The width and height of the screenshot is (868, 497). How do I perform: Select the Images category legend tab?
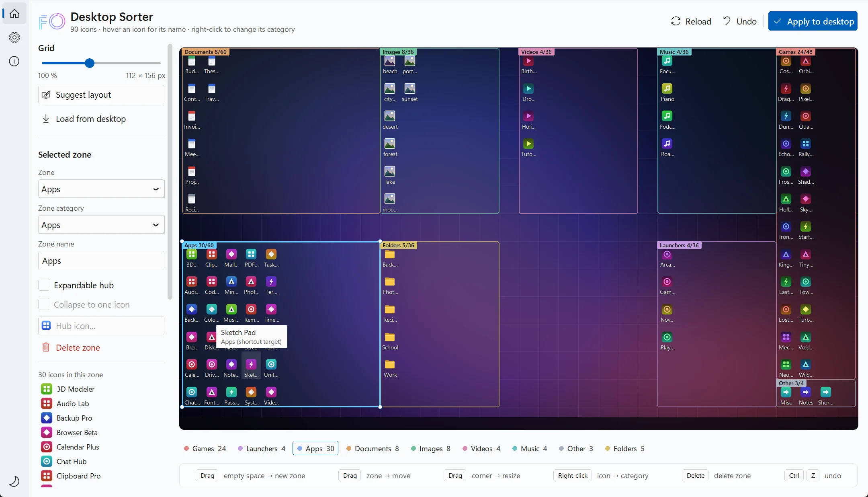[431, 448]
